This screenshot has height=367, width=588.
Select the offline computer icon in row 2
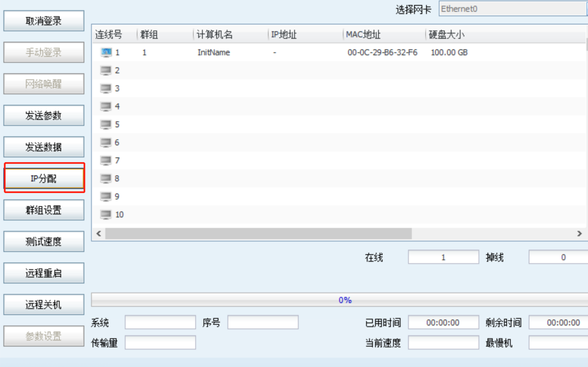[x=106, y=71]
